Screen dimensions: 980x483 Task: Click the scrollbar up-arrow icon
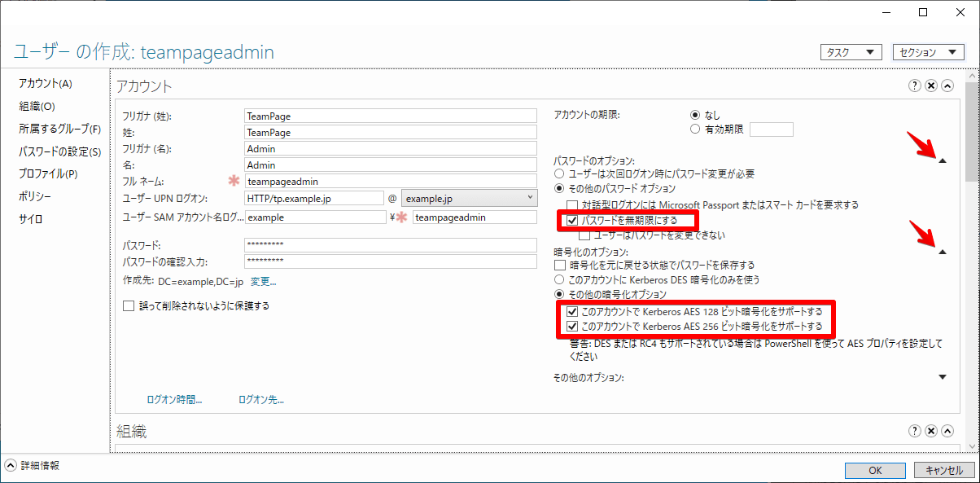pyautogui.click(x=973, y=74)
